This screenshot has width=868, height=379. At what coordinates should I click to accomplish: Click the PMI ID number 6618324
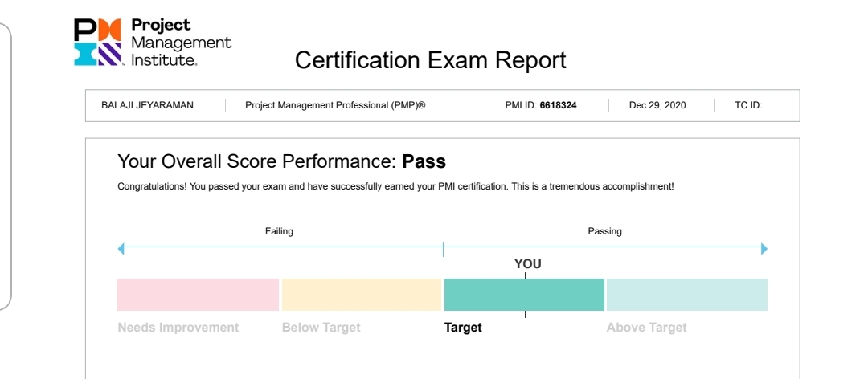(558, 105)
